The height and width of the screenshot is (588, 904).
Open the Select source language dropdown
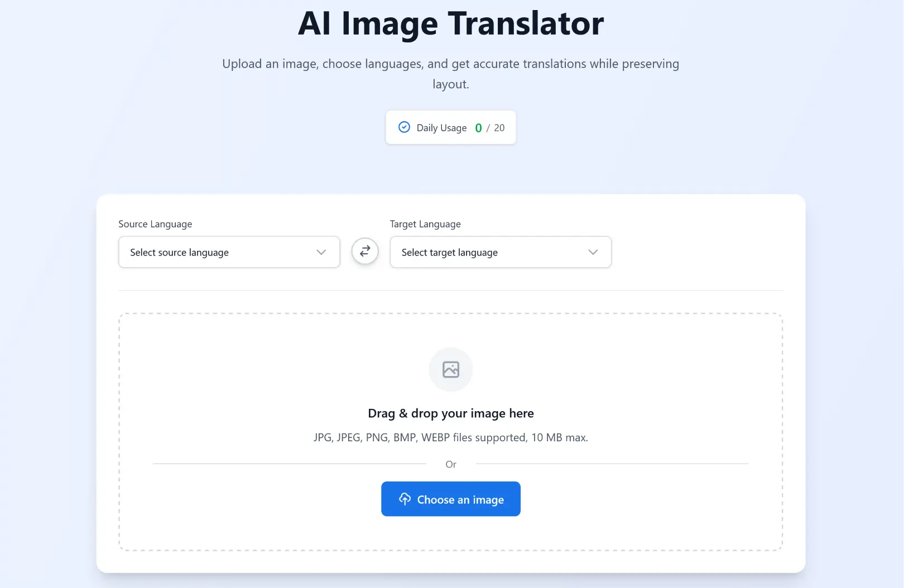(229, 252)
